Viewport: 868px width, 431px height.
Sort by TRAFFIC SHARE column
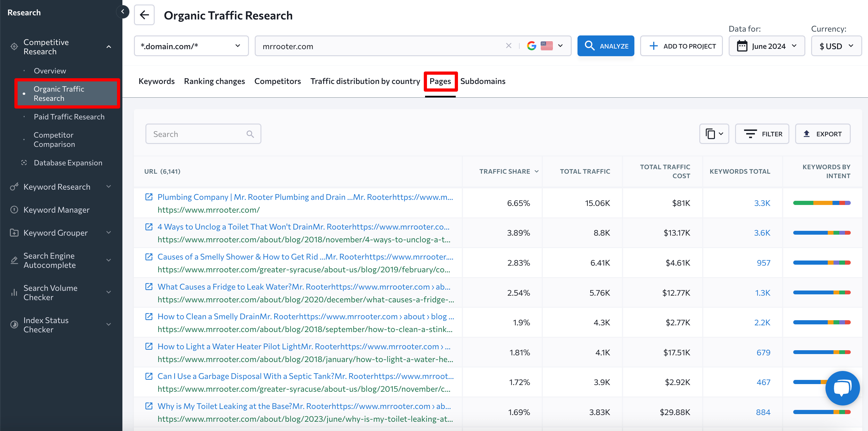[x=508, y=171]
